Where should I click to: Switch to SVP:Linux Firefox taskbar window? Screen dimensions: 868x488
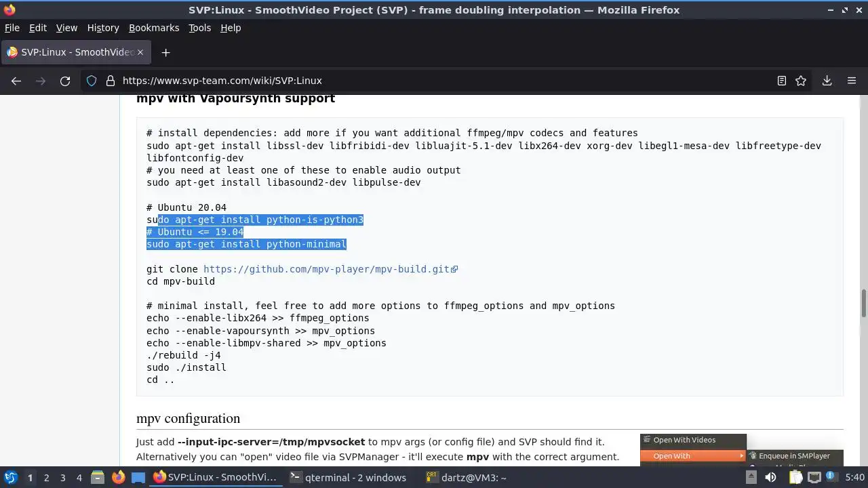tap(216, 477)
